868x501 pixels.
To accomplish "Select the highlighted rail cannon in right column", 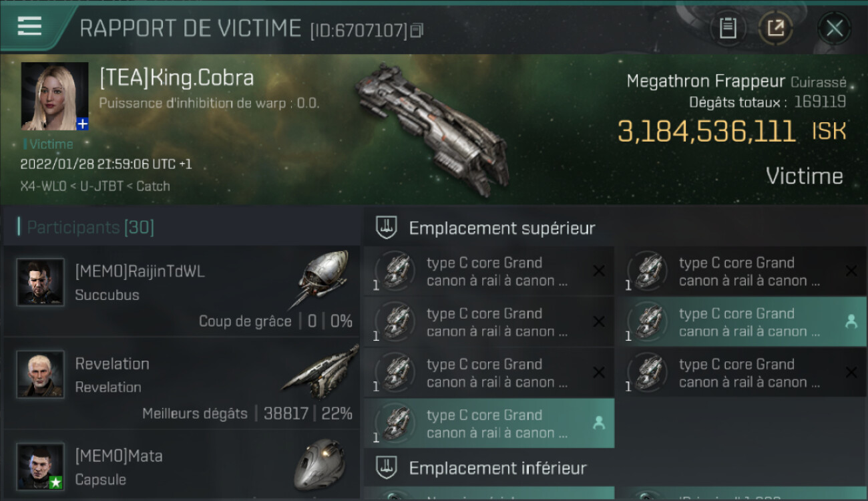I will click(x=740, y=322).
